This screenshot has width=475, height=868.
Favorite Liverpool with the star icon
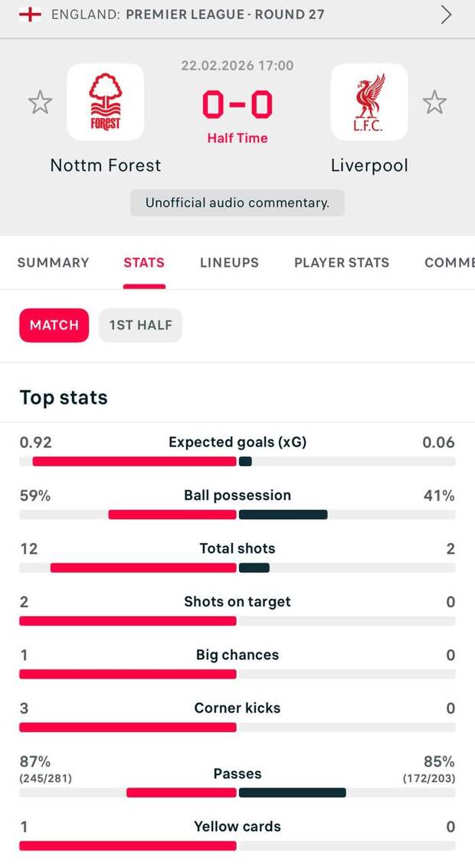434,102
